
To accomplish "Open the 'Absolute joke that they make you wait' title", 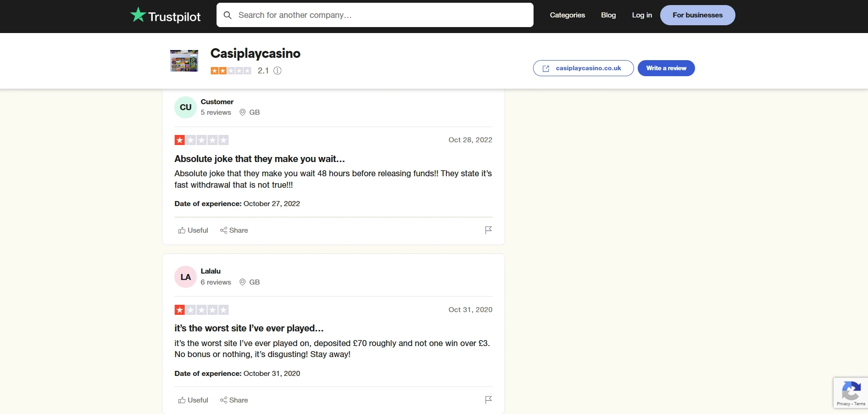I will pyautogui.click(x=260, y=159).
